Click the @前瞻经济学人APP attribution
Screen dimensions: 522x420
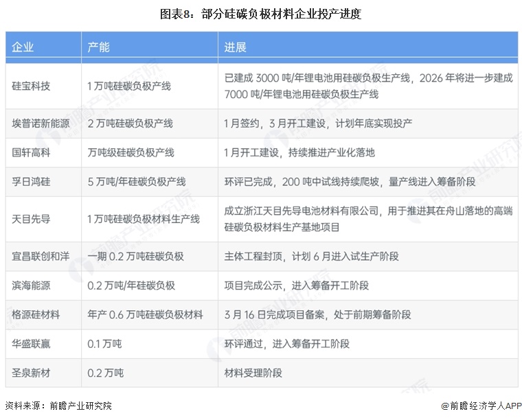pyautogui.click(x=481, y=406)
